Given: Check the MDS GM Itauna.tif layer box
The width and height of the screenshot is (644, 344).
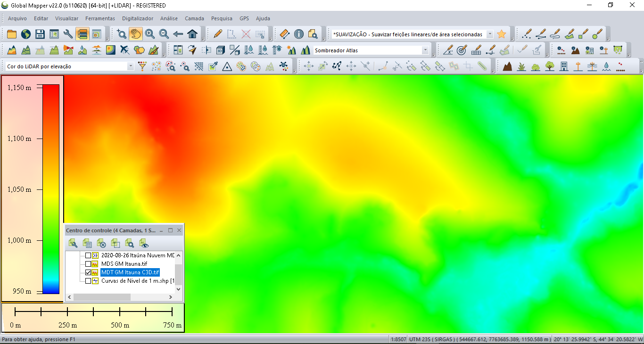Looking at the screenshot, I should pos(88,264).
